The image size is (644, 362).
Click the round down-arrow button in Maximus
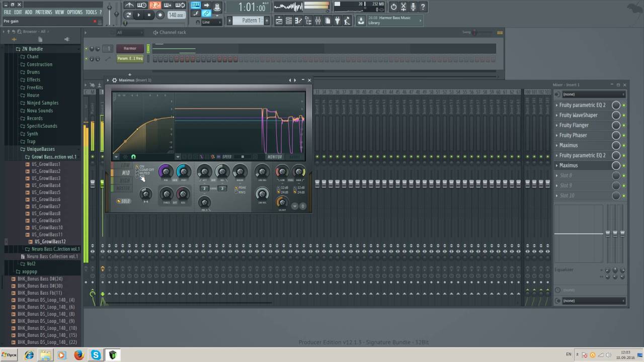tap(295, 206)
